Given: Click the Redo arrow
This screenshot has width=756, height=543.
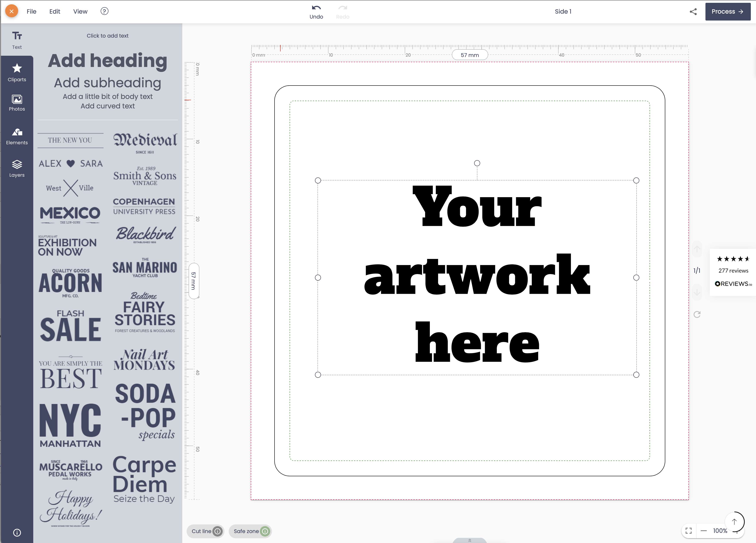Looking at the screenshot, I should [x=343, y=12].
